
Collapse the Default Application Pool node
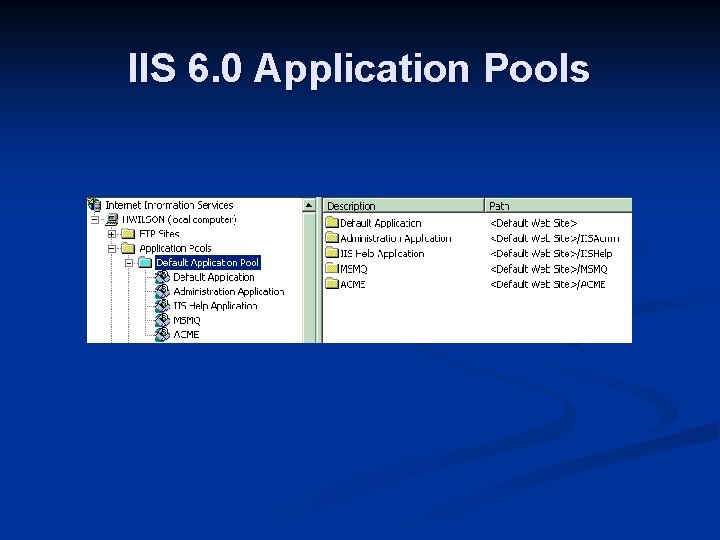(x=129, y=263)
